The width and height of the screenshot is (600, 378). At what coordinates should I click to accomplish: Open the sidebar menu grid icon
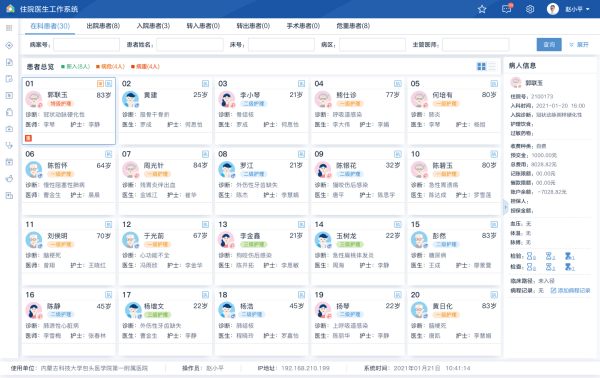(9, 28)
